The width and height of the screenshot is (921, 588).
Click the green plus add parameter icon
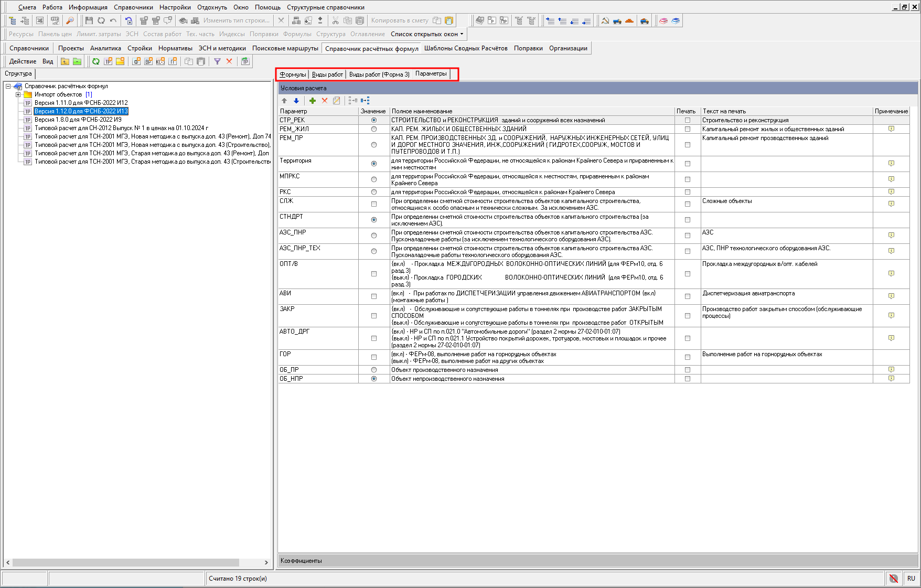[x=313, y=101]
